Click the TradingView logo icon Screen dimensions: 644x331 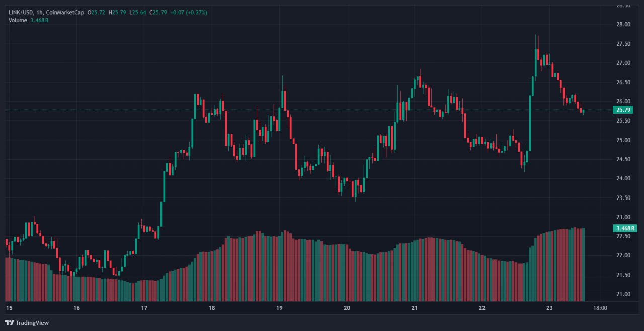pos(9,322)
